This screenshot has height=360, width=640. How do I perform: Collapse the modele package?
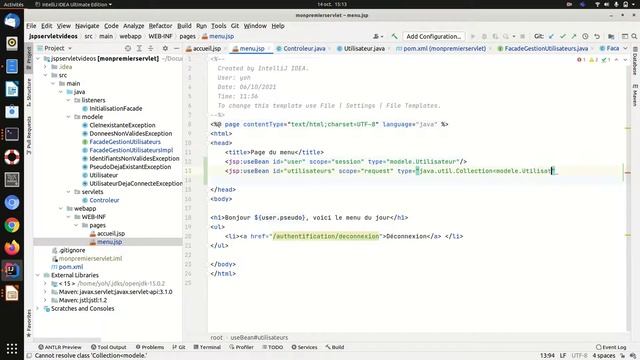point(68,117)
